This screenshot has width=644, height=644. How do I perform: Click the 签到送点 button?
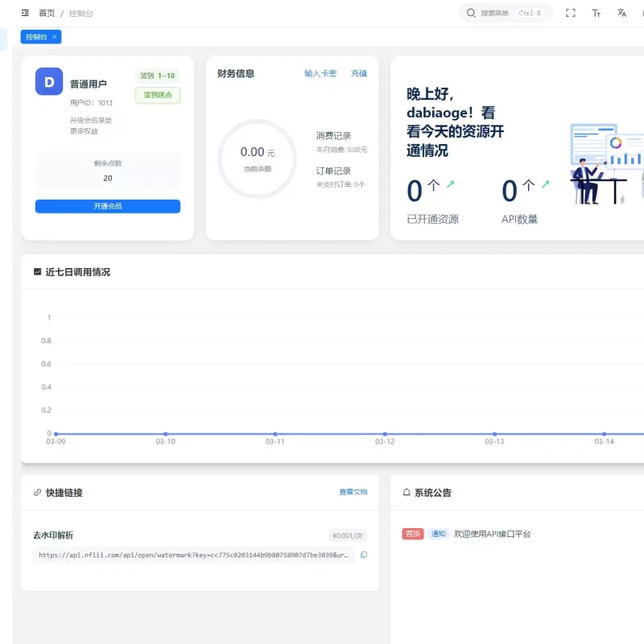click(x=158, y=95)
